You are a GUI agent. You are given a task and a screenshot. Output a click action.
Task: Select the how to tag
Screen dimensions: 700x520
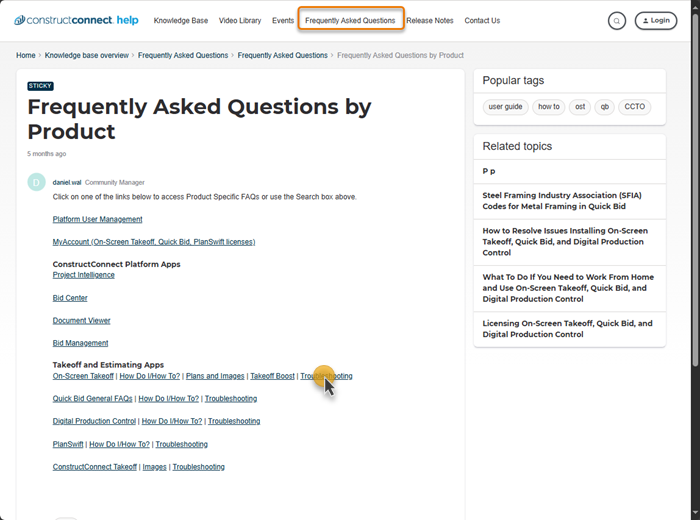pyautogui.click(x=549, y=107)
